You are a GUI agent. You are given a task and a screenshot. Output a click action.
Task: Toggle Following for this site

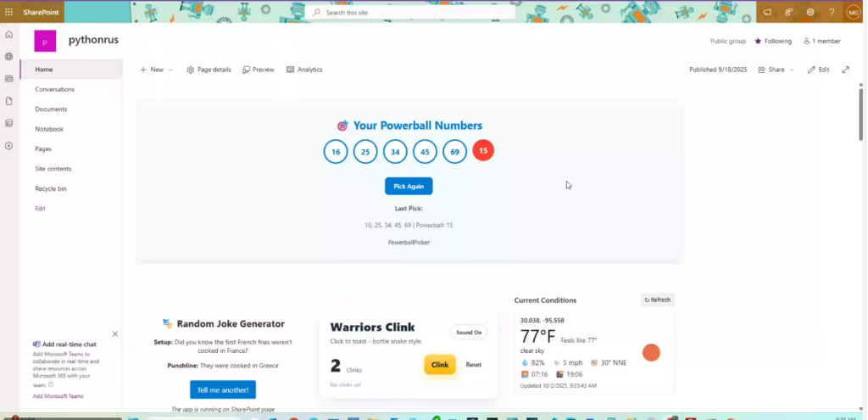[773, 41]
